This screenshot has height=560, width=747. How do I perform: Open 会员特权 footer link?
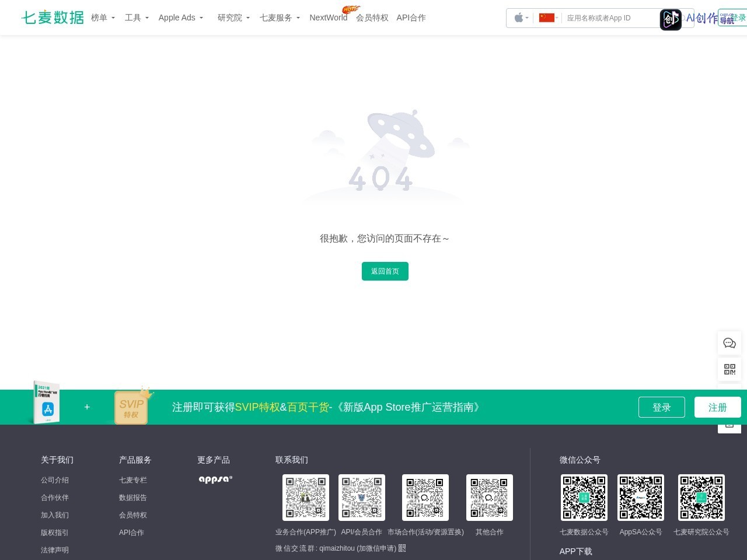(133, 515)
